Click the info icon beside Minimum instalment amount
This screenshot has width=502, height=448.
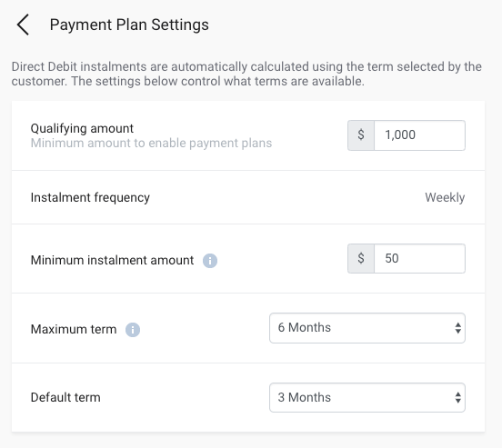[210, 261]
